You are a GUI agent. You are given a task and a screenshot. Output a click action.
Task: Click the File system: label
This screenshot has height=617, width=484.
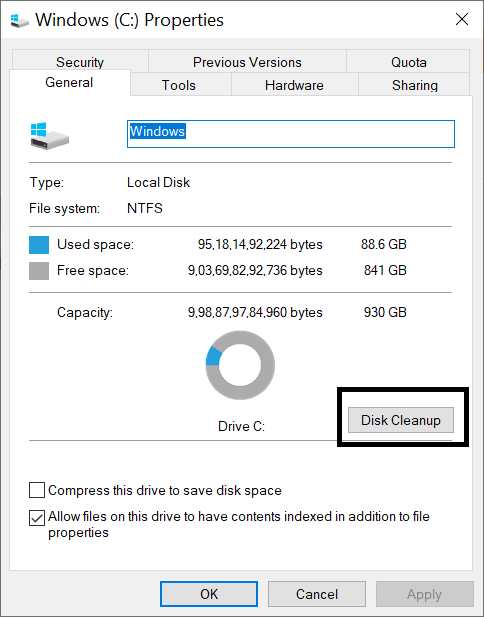pos(65,209)
